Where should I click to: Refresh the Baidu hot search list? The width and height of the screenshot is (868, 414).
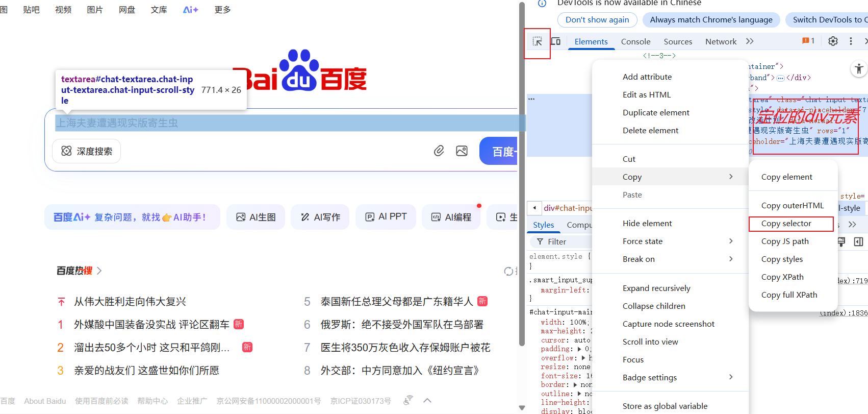[508, 271]
